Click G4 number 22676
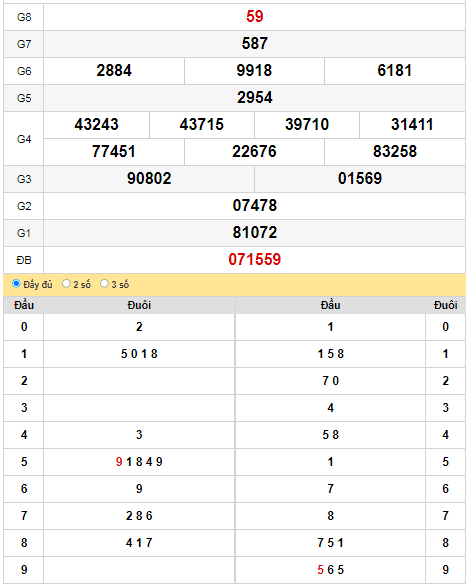The height and width of the screenshot is (586, 470). (x=254, y=151)
